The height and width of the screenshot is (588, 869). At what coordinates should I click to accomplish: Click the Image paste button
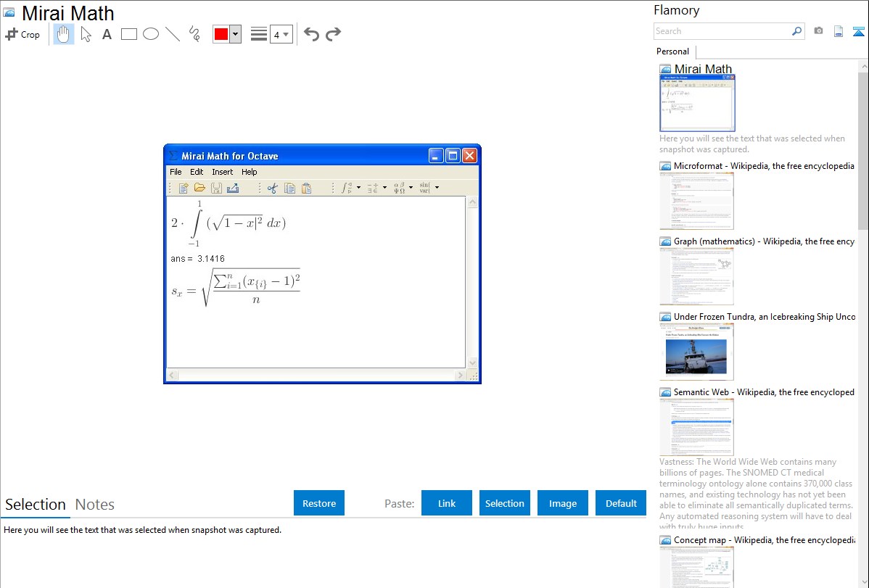click(562, 503)
